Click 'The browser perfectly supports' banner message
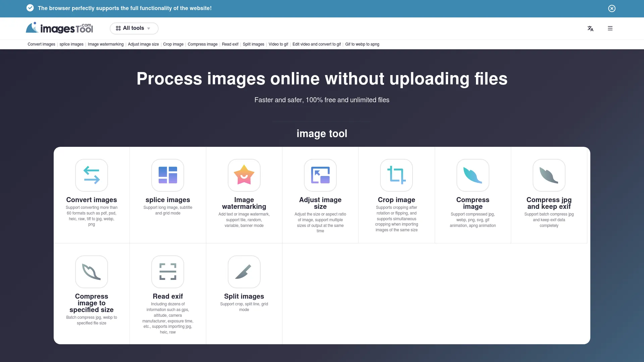This screenshot has height=362, width=644. [x=125, y=8]
